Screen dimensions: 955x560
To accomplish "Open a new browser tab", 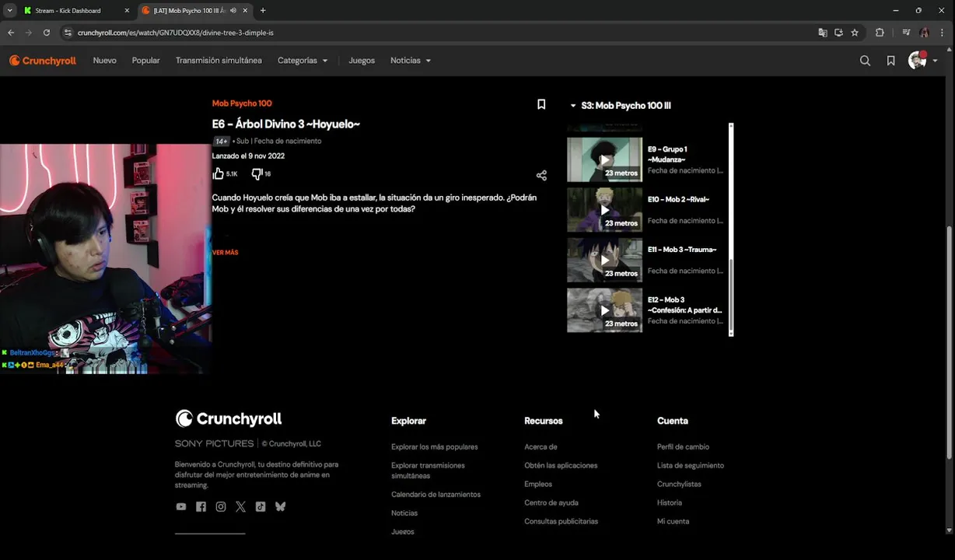I will tap(263, 10).
